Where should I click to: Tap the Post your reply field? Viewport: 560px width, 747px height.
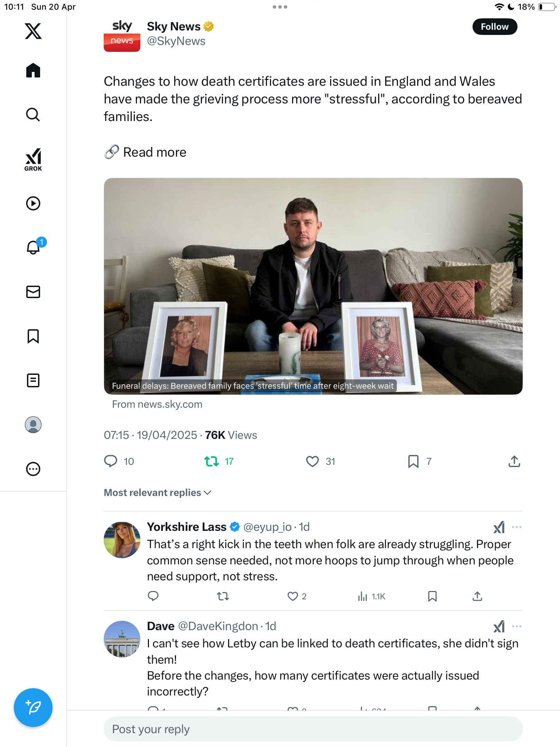pyautogui.click(x=313, y=729)
